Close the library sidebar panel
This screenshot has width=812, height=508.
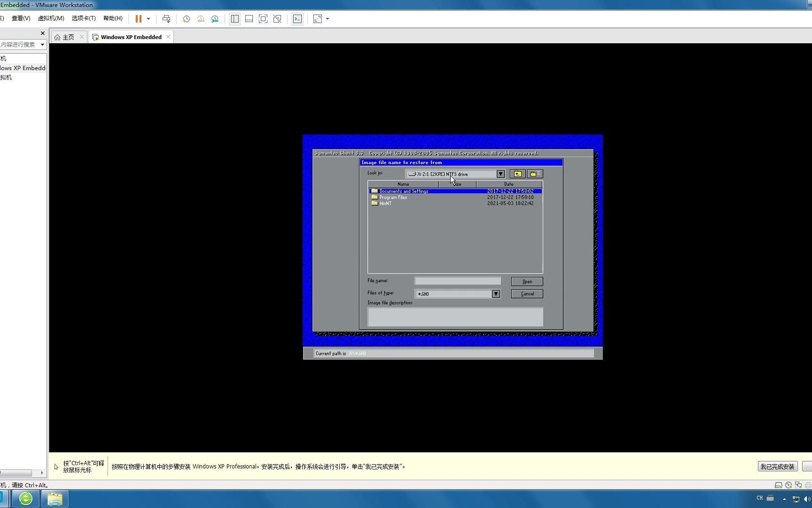(x=43, y=33)
